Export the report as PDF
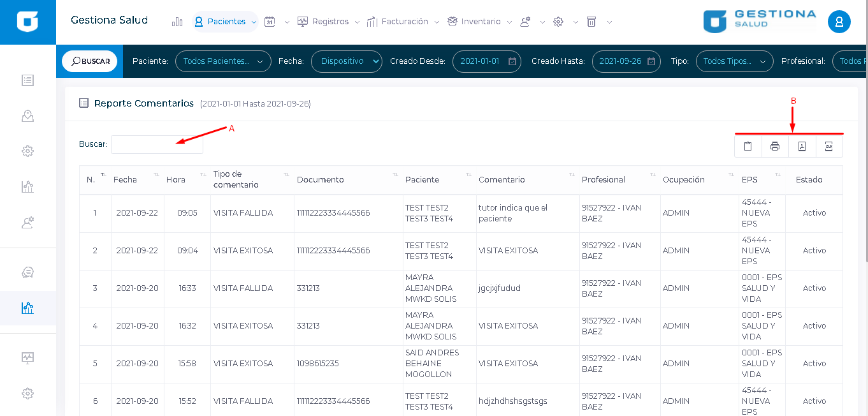Image resolution: width=868 pixels, height=416 pixels. pos(802,146)
